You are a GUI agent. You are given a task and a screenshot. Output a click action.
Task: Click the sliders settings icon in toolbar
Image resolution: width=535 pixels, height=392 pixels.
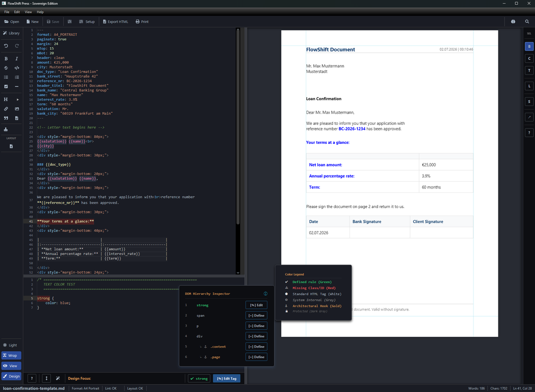tap(70, 21)
